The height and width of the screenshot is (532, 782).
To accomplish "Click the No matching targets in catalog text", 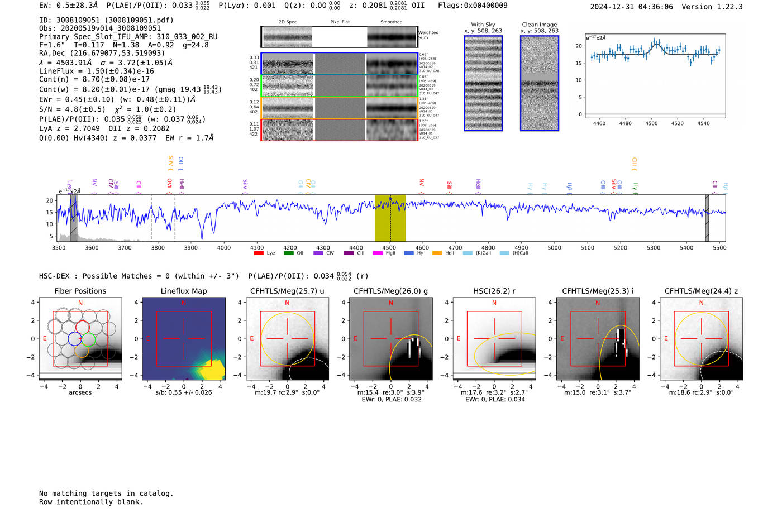I will click(106, 493).
